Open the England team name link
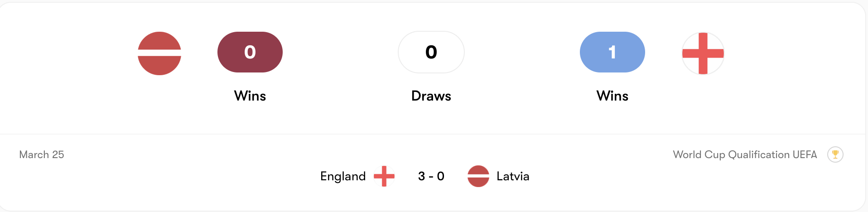This screenshot has width=868, height=212. 343,176
